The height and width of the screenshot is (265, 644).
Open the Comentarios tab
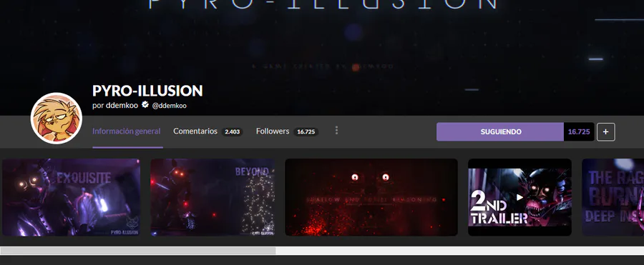[x=195, y=131]
